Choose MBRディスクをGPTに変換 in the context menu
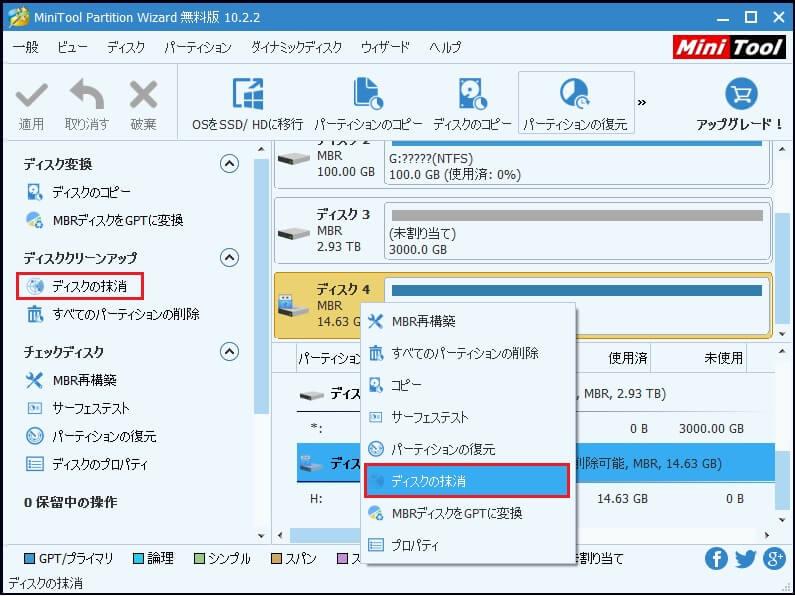 point(470,513)
